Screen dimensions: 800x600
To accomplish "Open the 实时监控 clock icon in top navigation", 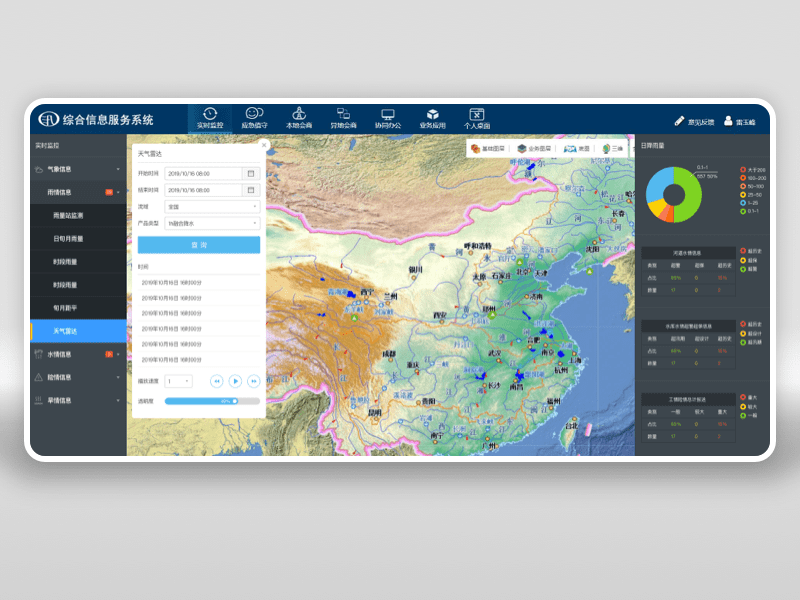I will pyautogui.click(x=210, y=114).
